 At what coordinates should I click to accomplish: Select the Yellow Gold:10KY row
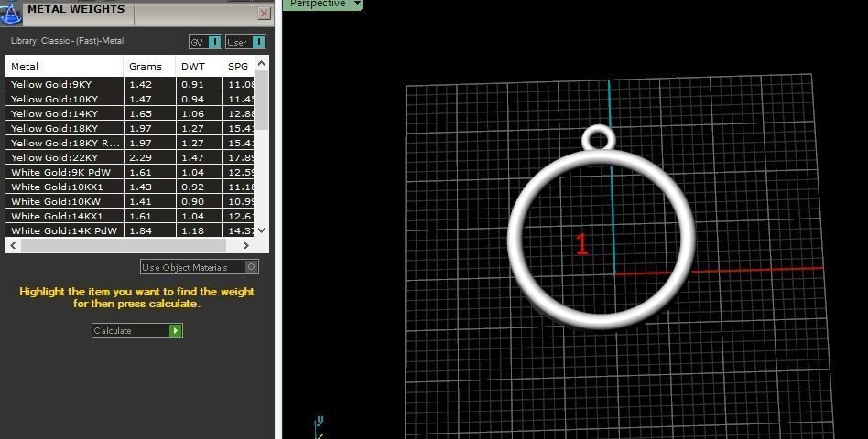click(x=130, y=99)
